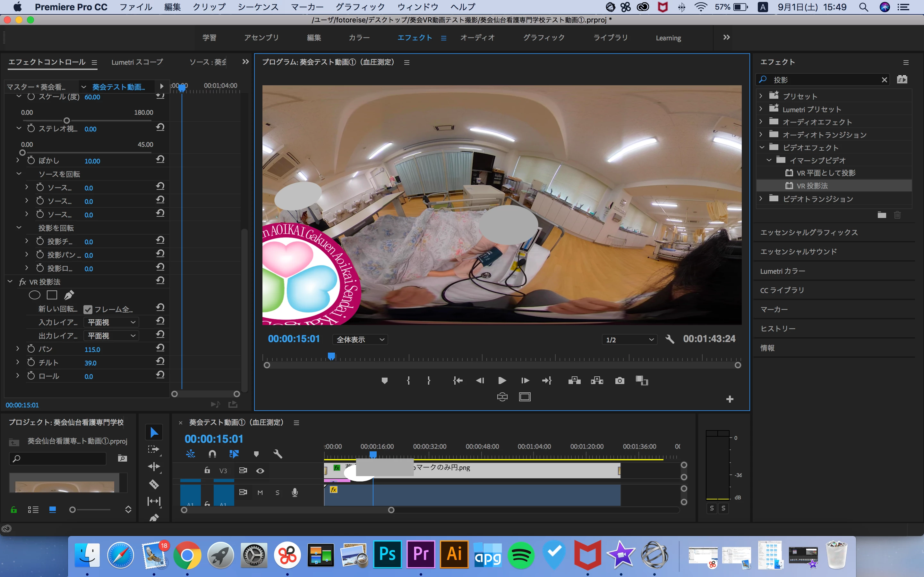Select the Razor tool in the tools panel
This screenshot has width=924, height=577.
click(153, 484)
